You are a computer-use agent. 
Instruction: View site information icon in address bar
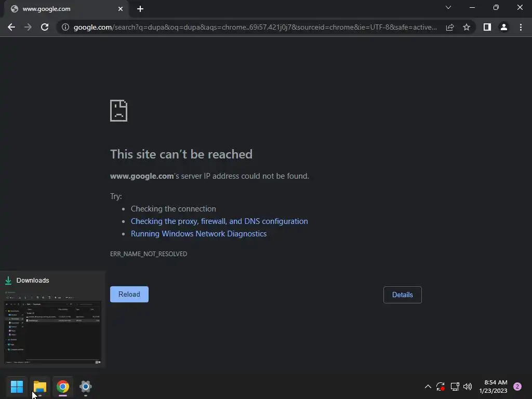click(65, 27)
